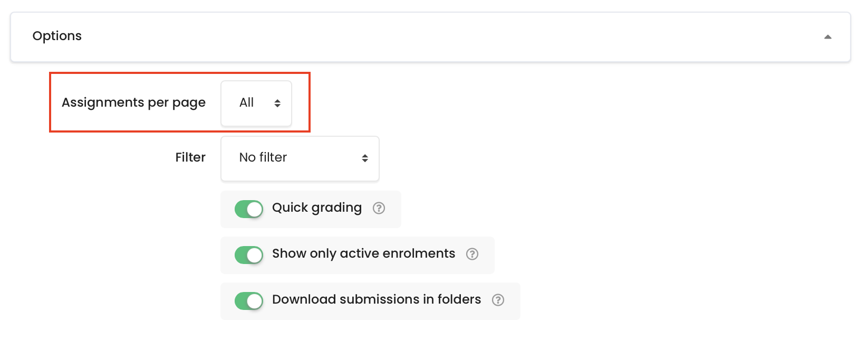868x339 pixels.
Task: Click empty area of the Options header bar
Action: (448, 37)
